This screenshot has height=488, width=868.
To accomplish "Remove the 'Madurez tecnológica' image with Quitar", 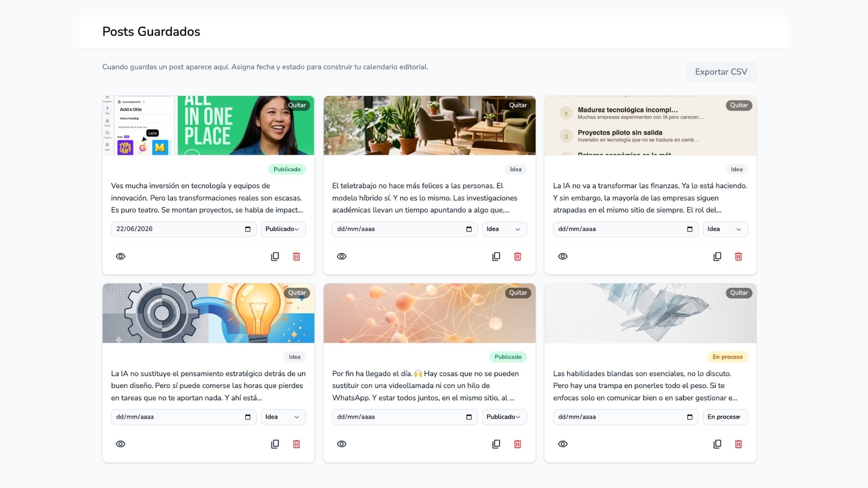I will coord(739,105).
